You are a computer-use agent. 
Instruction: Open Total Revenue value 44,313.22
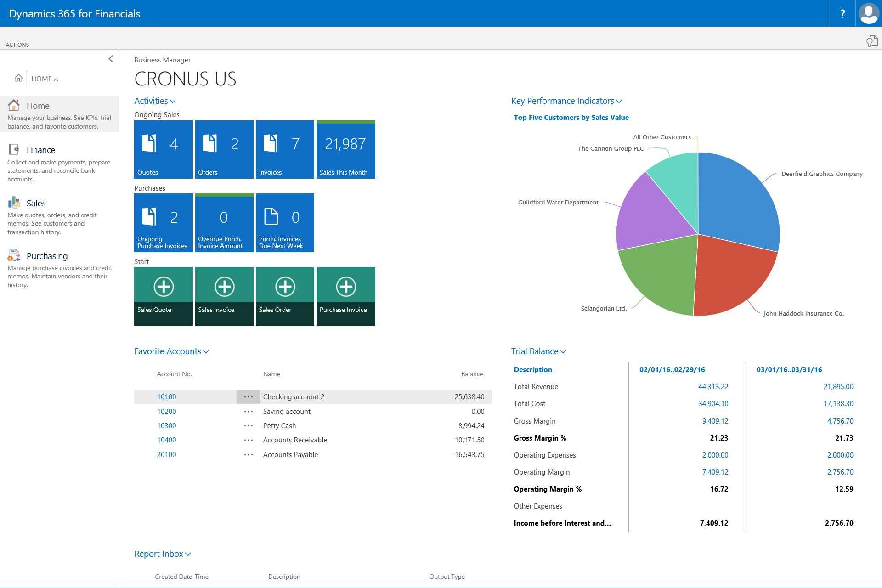(713, 387)
